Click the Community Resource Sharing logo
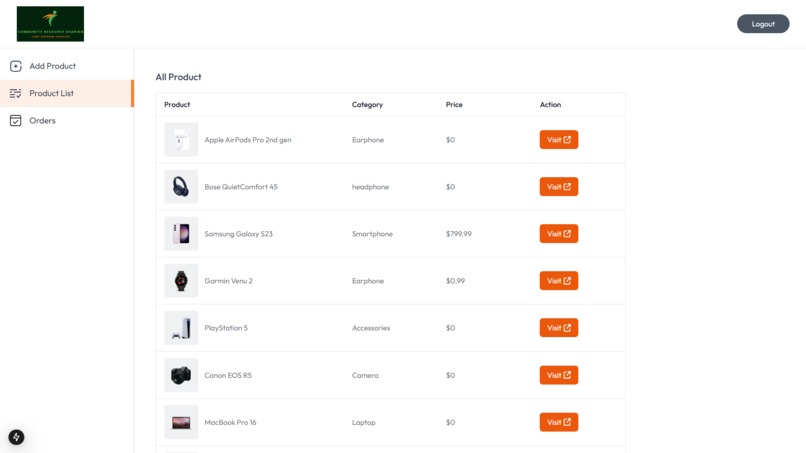The height and width of the screenshot is (453, 806). click(x=50, y=24)
